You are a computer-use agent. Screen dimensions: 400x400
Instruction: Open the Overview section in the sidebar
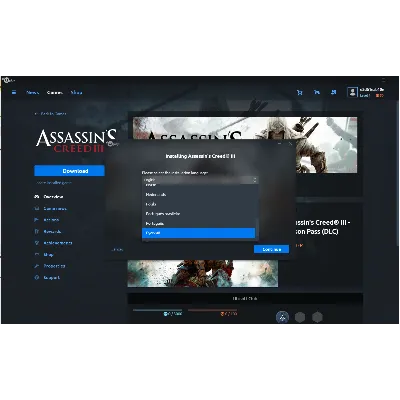53,197
